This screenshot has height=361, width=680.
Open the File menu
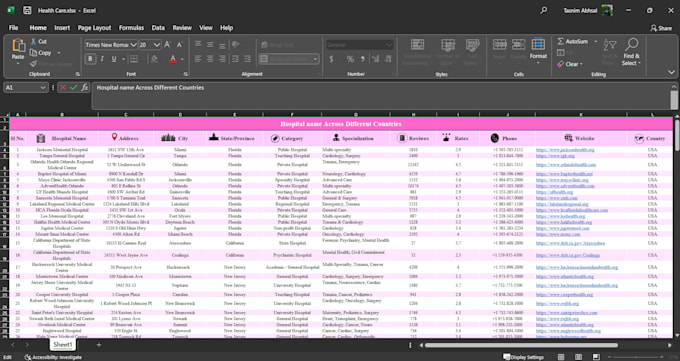13,28
